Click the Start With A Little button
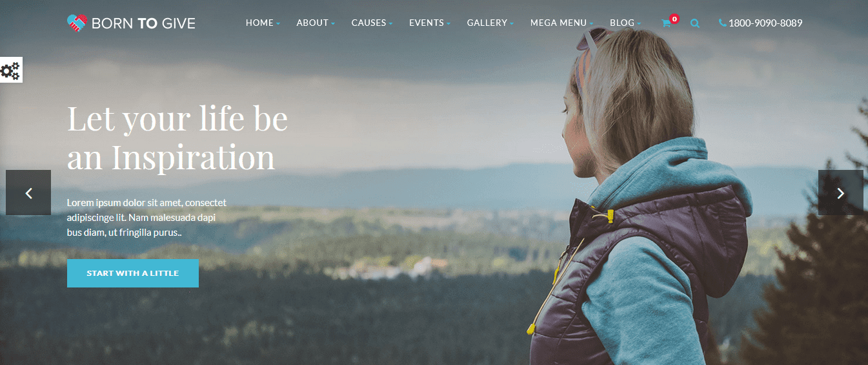This screenshot has height=365, width=868. [x=133, y=273]
